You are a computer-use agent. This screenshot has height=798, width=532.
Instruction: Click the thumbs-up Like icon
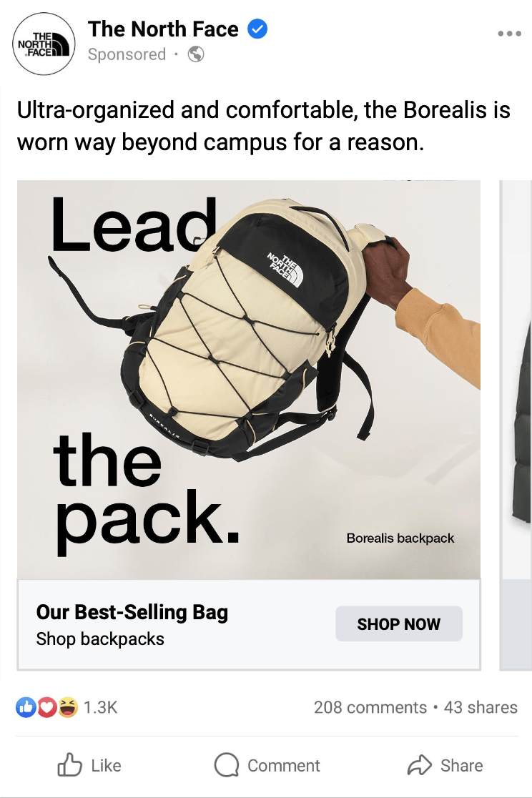click(69, 765)
